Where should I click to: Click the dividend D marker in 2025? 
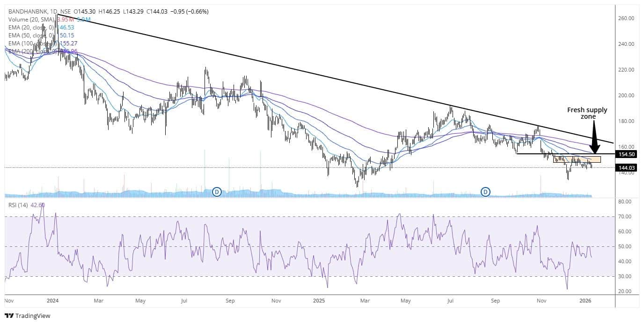(x=486, y=191)
